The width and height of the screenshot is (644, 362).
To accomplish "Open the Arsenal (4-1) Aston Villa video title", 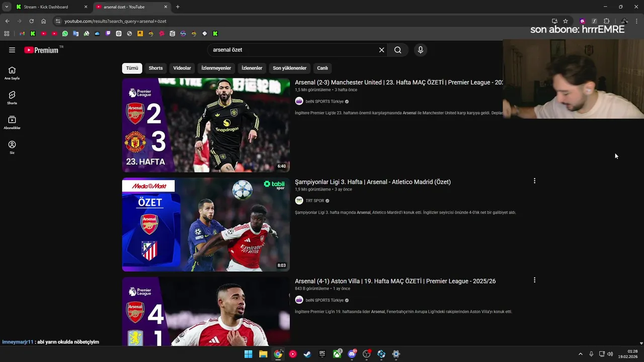I will pos(395,281).
